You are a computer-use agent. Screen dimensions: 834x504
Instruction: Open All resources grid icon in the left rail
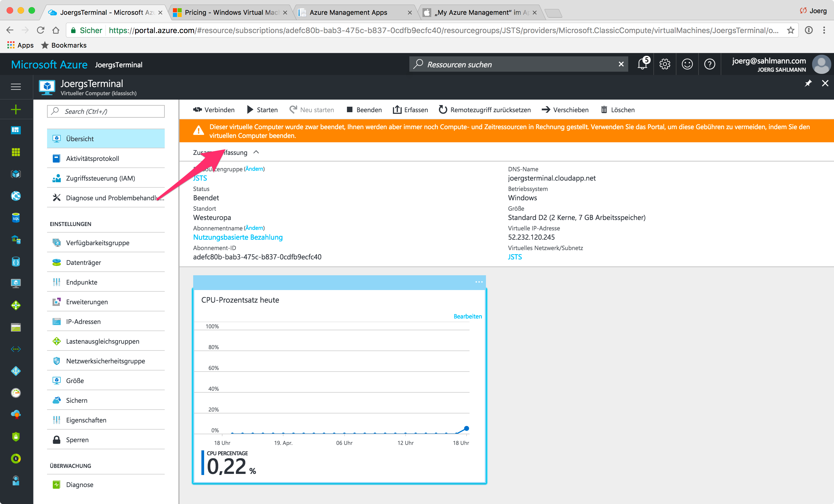coord(16,152)
